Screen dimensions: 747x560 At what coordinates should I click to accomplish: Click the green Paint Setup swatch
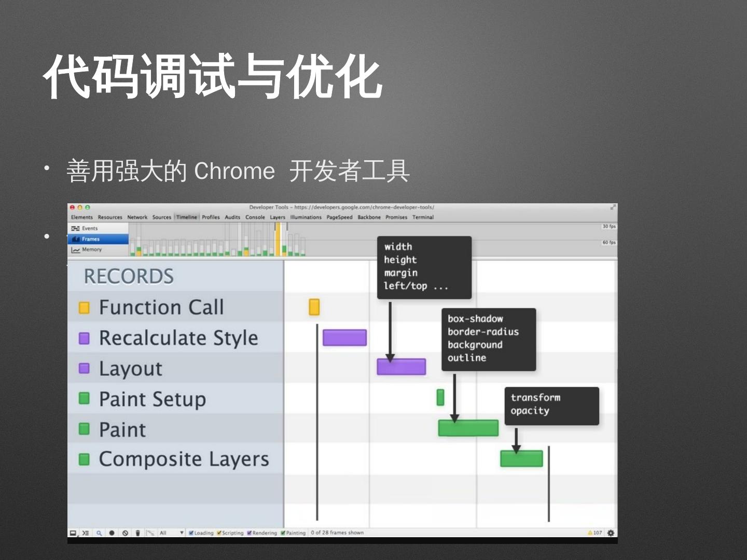click(84, 398)
